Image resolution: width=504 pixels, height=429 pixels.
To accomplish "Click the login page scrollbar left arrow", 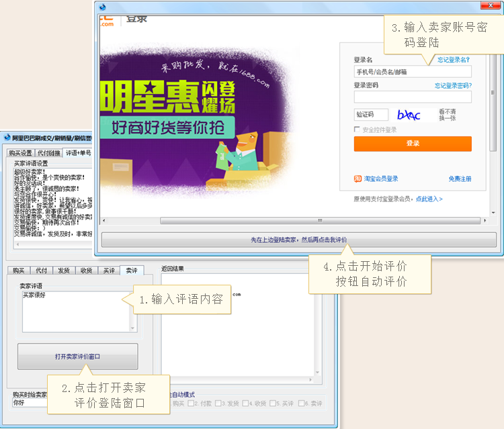I will (x=103, y=221).
